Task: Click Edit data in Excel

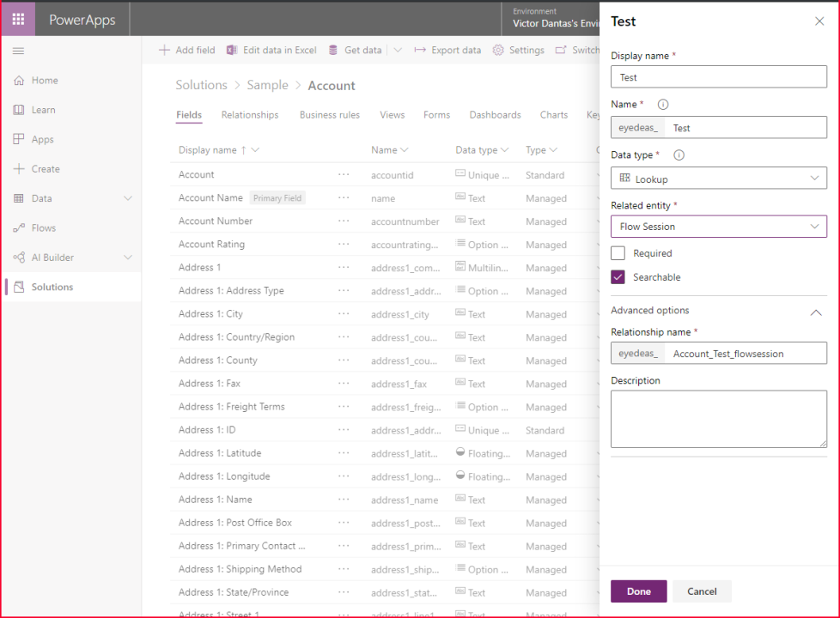Action: point(271,50)
